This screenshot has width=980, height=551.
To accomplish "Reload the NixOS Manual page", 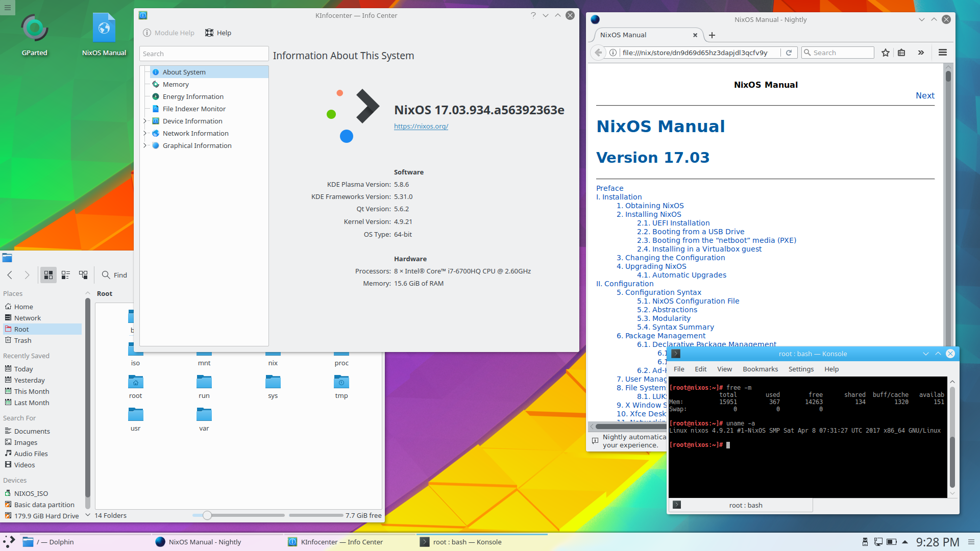I will pyautogui.click(x=789, y=53).
